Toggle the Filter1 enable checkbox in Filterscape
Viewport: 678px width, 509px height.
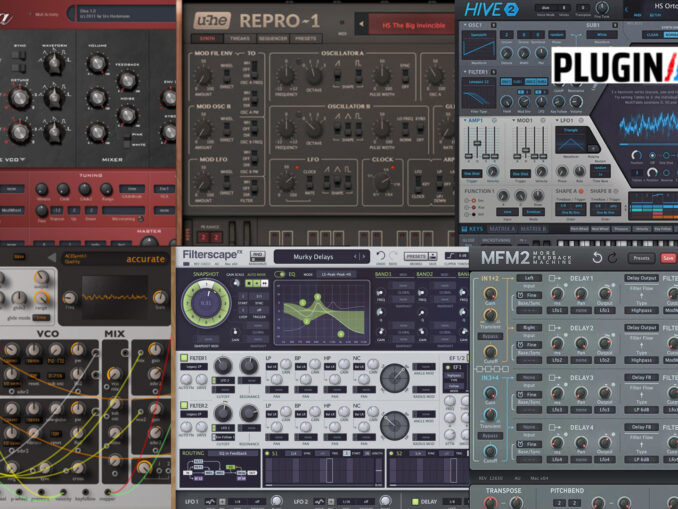pos(184,358)
